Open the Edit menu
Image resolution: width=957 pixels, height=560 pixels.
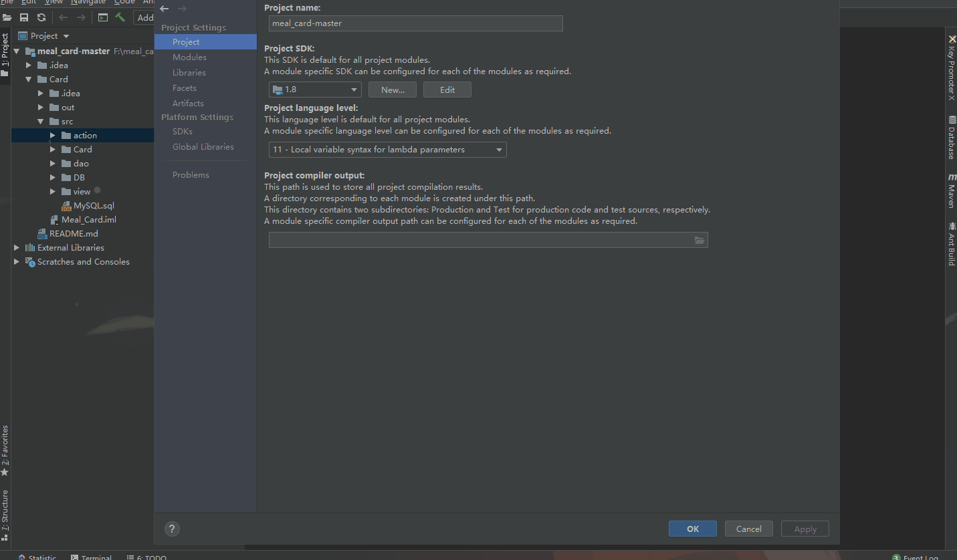tap(29, 3)
